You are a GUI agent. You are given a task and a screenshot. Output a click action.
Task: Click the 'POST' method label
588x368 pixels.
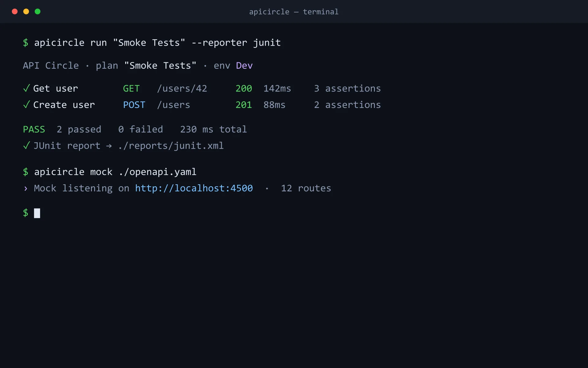(x=134, y=105)
